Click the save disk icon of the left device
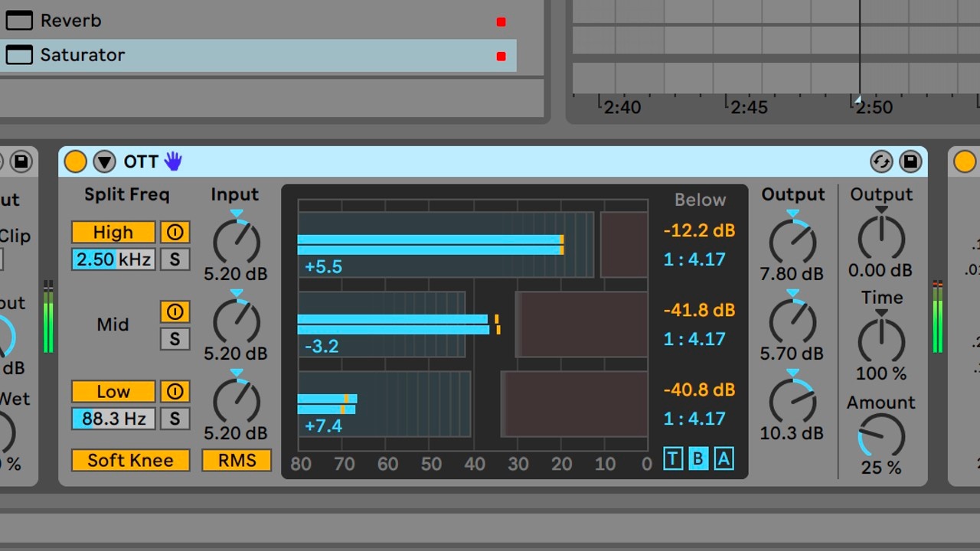Screen dimensions: 980x551 coord(21,161)
